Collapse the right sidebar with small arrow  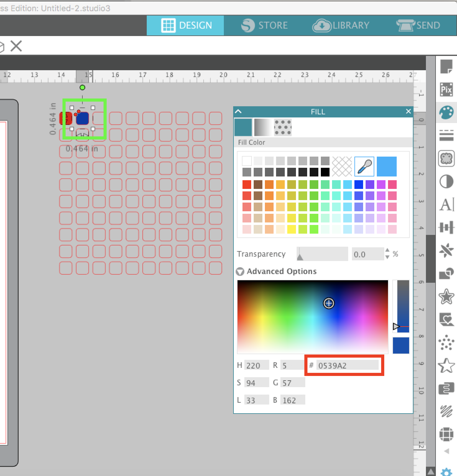coord(447,451)
